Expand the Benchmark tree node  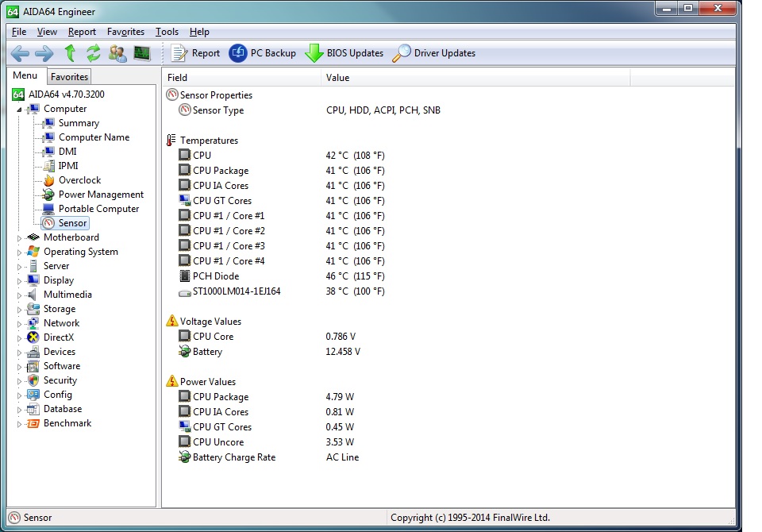[20, 423]
